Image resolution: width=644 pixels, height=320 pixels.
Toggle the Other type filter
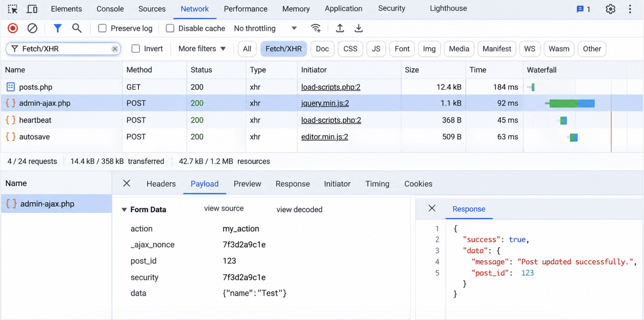[x=592, y=49]
